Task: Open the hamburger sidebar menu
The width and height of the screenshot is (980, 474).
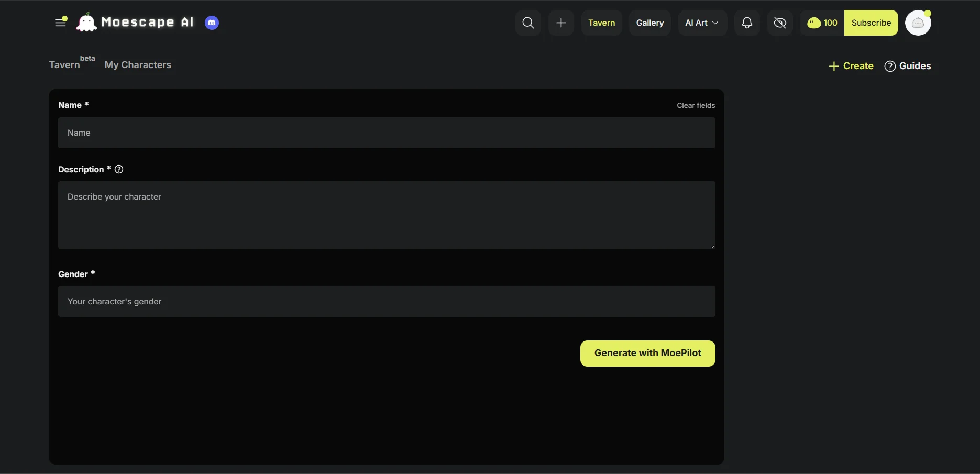Action: [x=61, y=23]
